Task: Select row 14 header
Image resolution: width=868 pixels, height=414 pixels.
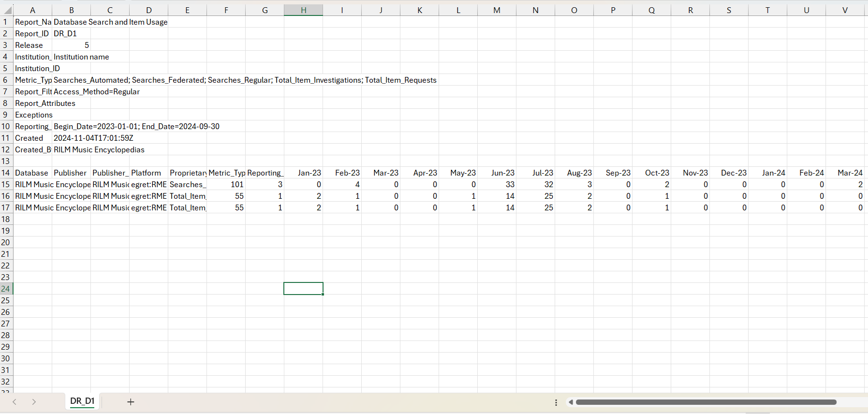Action: pos(6,173)
